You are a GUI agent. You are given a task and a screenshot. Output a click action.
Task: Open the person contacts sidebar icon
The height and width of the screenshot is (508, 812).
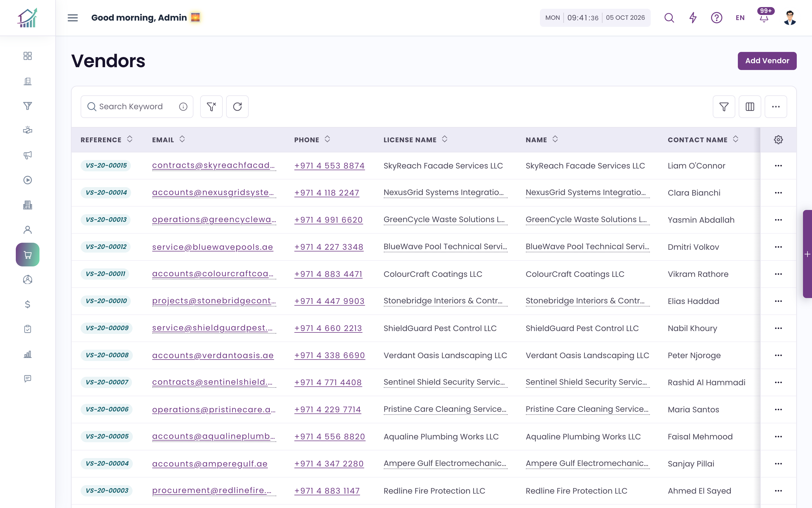[28, 230]
